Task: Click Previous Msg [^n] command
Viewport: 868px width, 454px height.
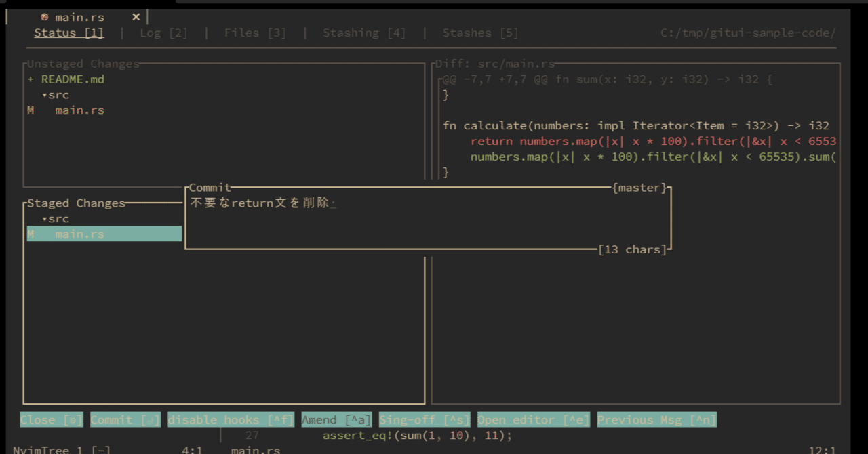Action: [x=656, y=420]
